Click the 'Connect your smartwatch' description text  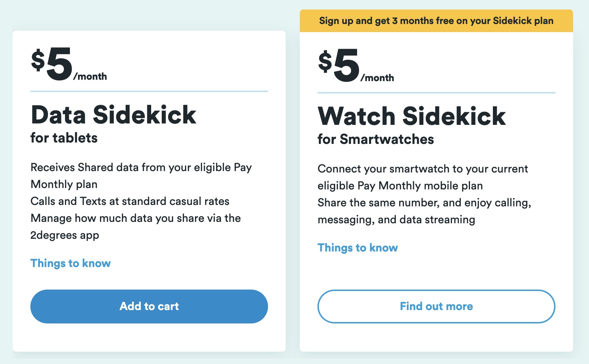[x=423, y=169]
